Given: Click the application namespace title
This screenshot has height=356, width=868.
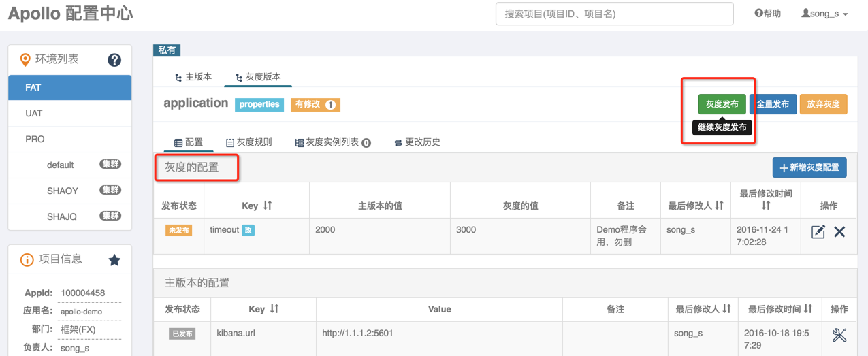Looking at the screenshot, I should tap(196, 103).
